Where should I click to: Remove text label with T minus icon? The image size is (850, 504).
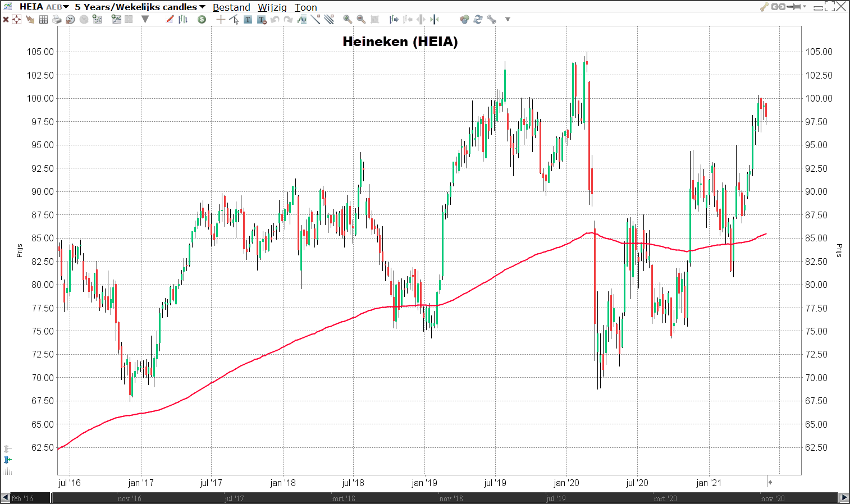coord(262,20)
